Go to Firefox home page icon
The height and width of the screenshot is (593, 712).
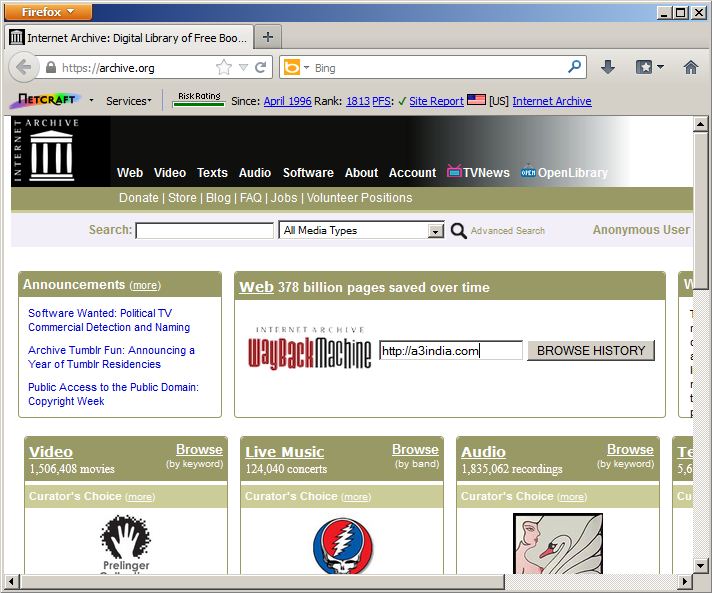point(690,68)
